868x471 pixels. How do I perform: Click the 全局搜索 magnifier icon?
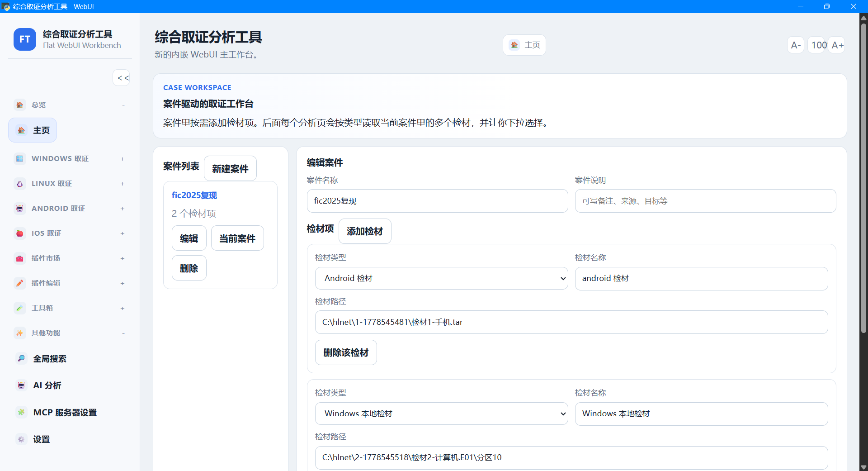(x=21, y=359)
